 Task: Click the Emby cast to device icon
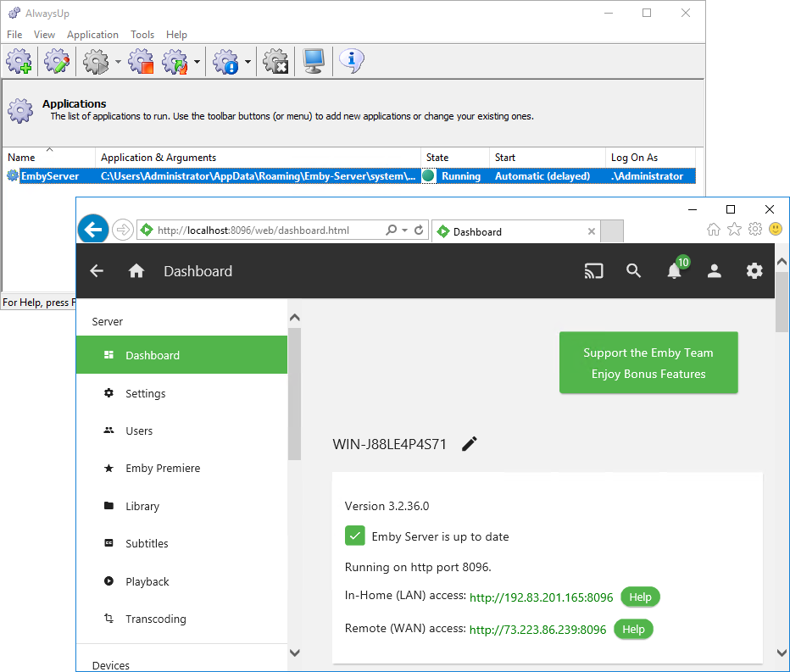point(593,271)
